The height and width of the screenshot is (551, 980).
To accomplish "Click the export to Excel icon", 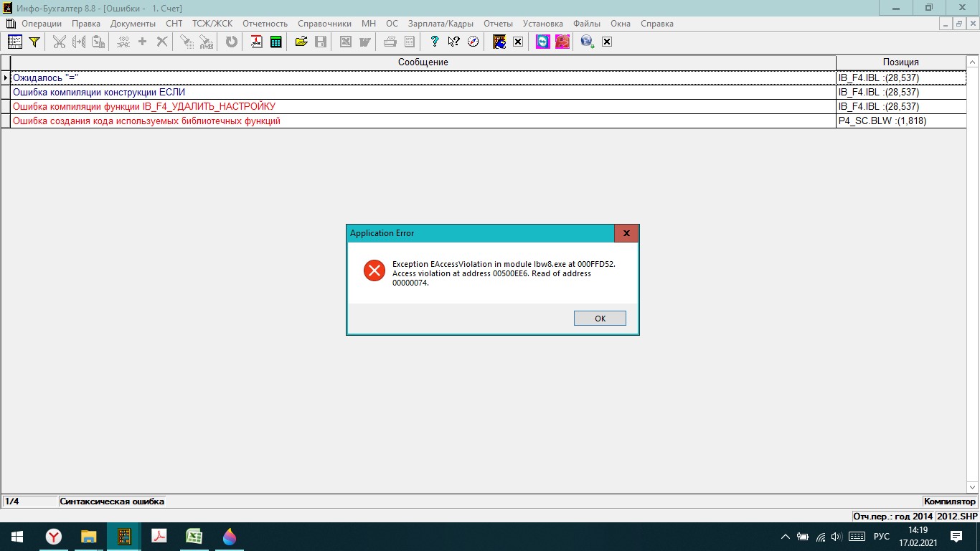I will 346,42.
